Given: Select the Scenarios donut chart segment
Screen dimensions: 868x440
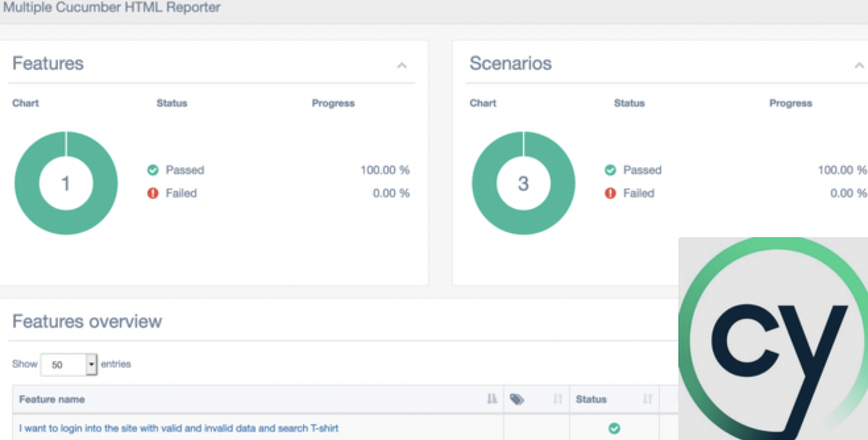Looking at the screenshot, I should pos(523,141).
